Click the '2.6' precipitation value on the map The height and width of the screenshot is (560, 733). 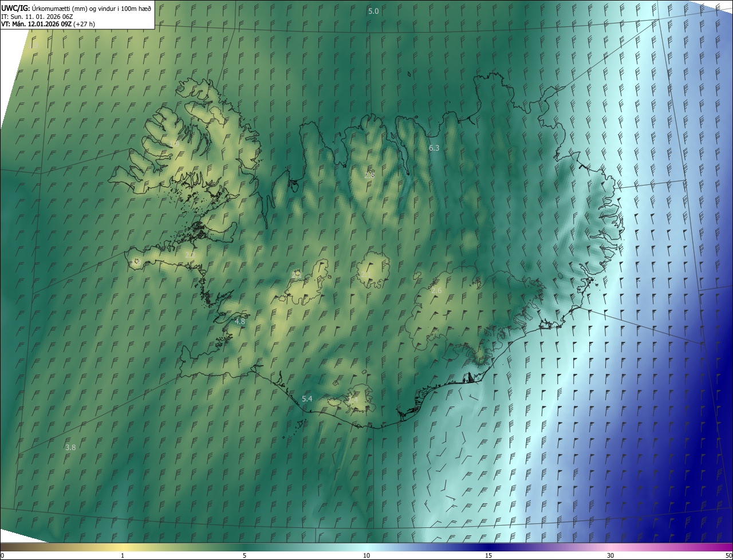pyautogui.click(x=436, y=291)
